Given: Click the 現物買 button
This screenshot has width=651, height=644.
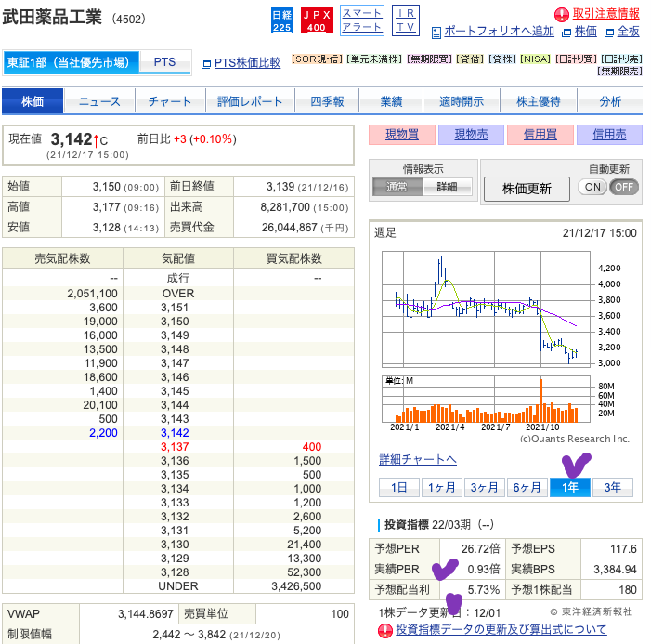Looking at the screenshot, I should point(402,135).
